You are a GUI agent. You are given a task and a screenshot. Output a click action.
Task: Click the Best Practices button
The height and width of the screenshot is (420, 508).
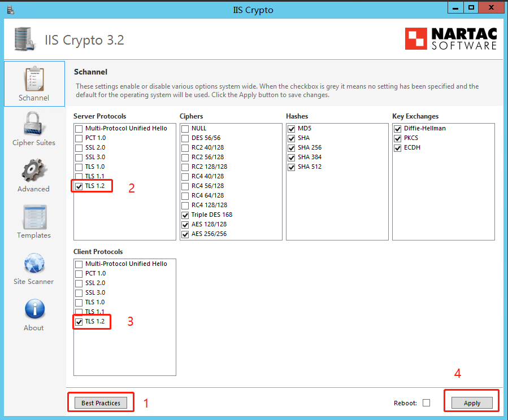coord(101,403)
